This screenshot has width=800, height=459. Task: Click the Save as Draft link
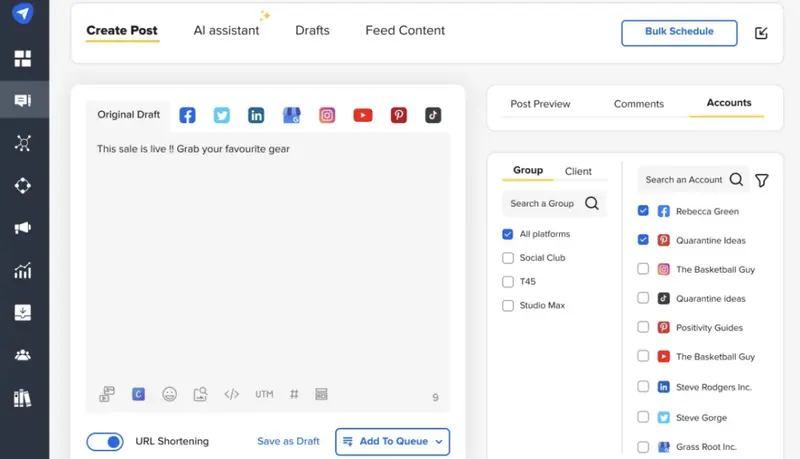pyautogui.click(x=288, y=441)
